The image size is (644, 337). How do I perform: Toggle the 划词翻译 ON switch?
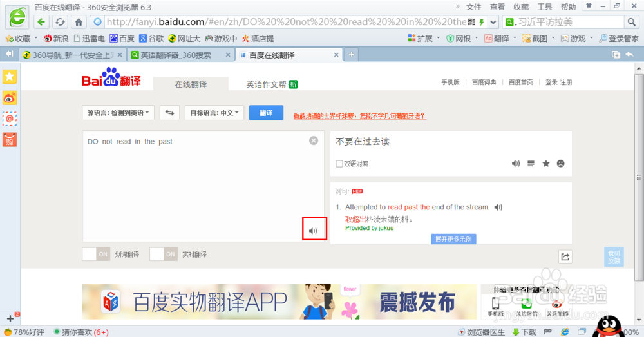96,255
